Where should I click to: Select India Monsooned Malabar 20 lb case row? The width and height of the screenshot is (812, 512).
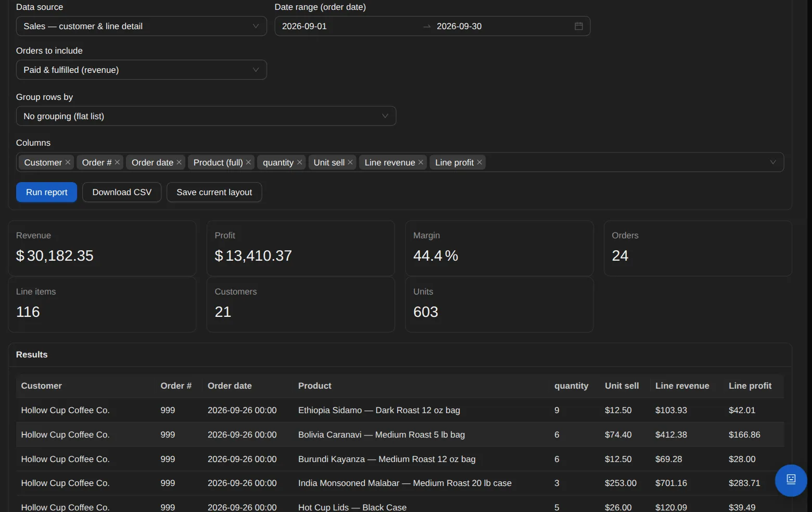click(x=400, y=483)
